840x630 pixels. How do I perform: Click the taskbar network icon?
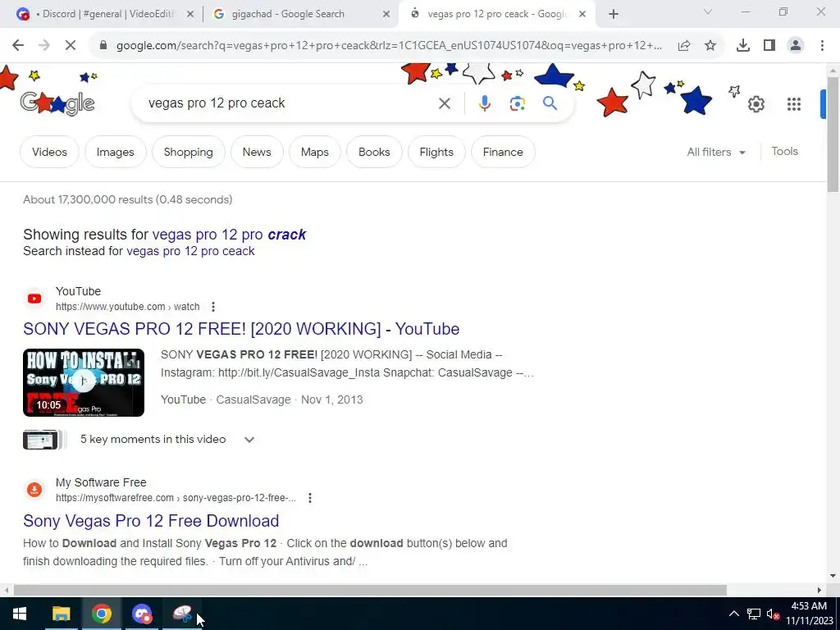[x=754, y=614]
